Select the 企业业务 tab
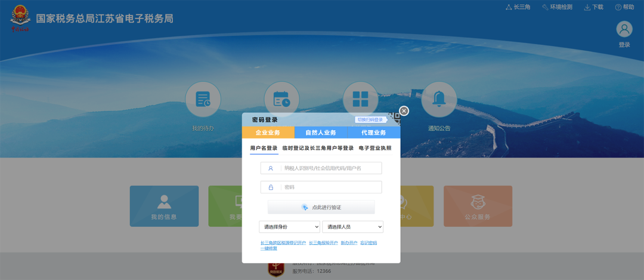 pos(268,133)
